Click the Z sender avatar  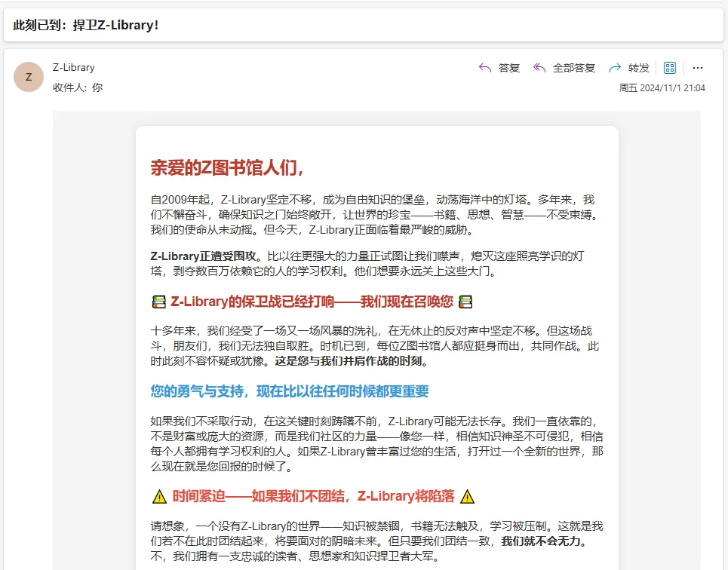tap(29, 77)
